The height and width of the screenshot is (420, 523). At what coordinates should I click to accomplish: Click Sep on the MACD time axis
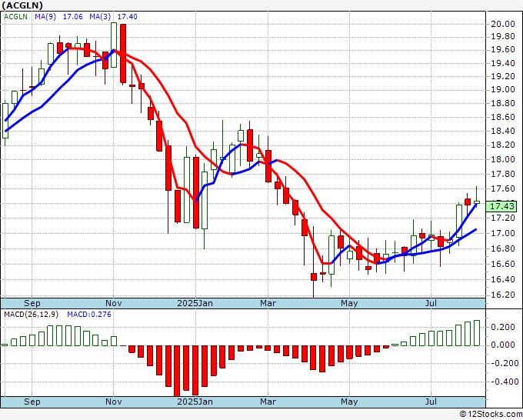tap(32, 402)
